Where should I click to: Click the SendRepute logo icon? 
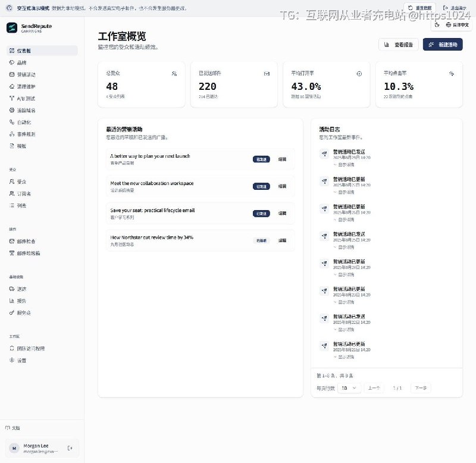[x=12, y=27]
